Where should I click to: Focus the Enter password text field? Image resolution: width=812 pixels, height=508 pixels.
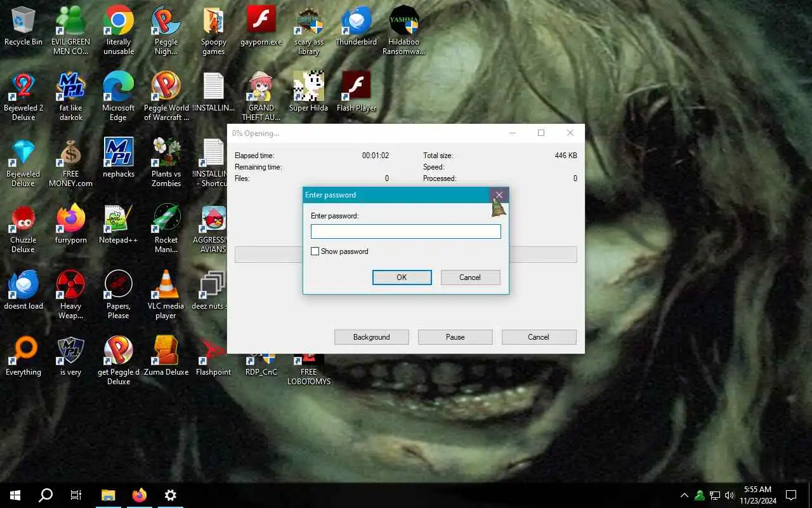point(406,232)
